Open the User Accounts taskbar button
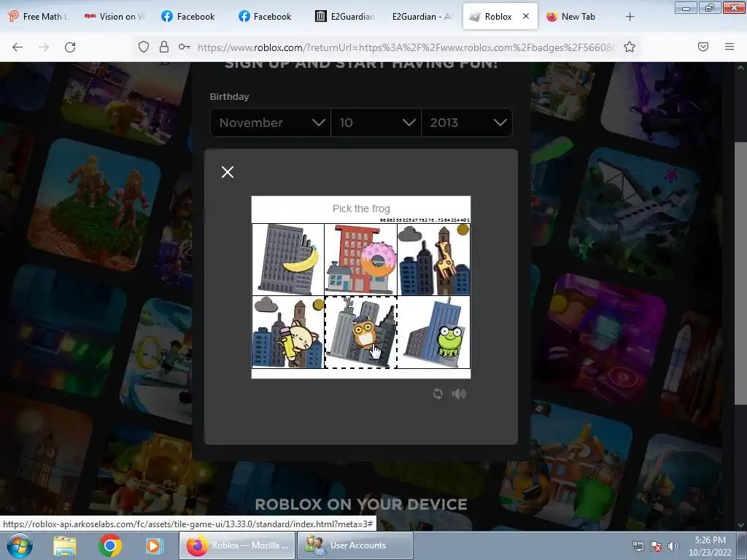Viewport: 747px width, 560px height. point(355,545)
